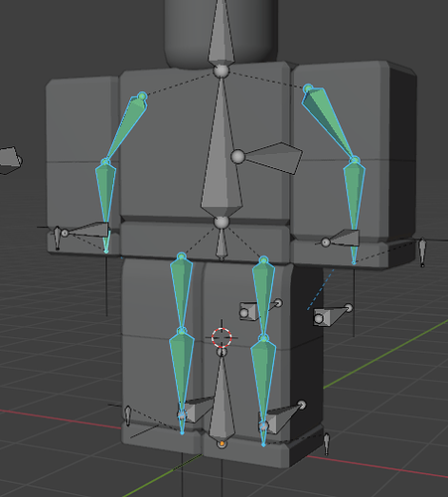The image size is (448, 497).
Task: Select the left hand IK control bone
Action: (x=86, y=230)
